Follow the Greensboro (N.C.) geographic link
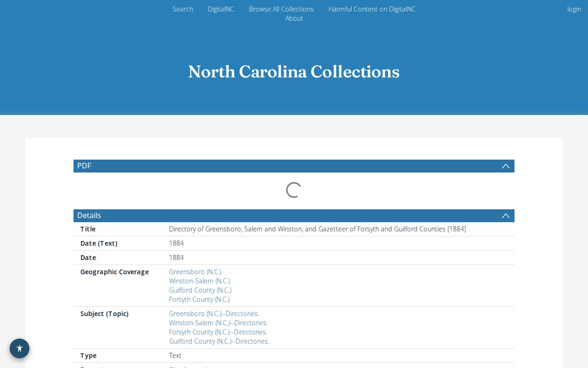Viewport: 588px width, 368px height. click(x=195, y=272)
